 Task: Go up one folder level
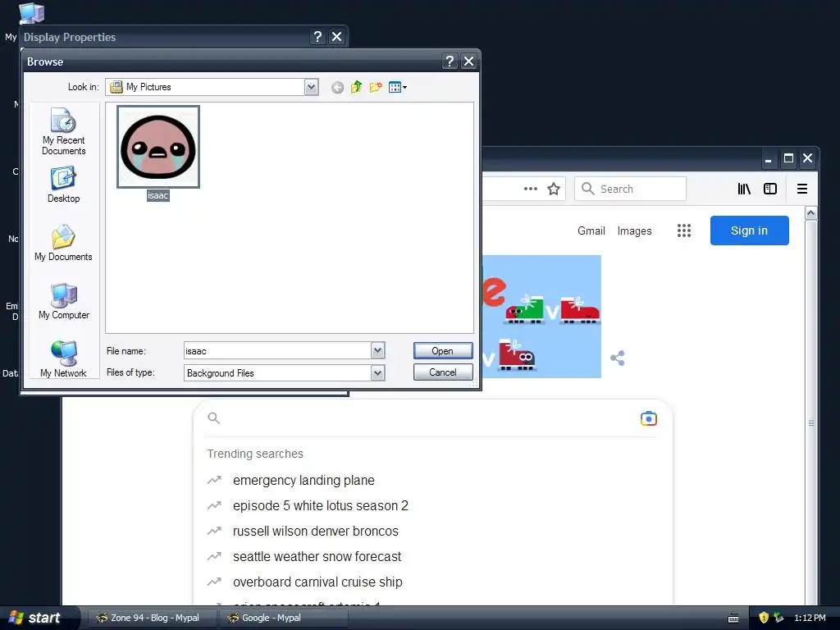pos(356,87)
